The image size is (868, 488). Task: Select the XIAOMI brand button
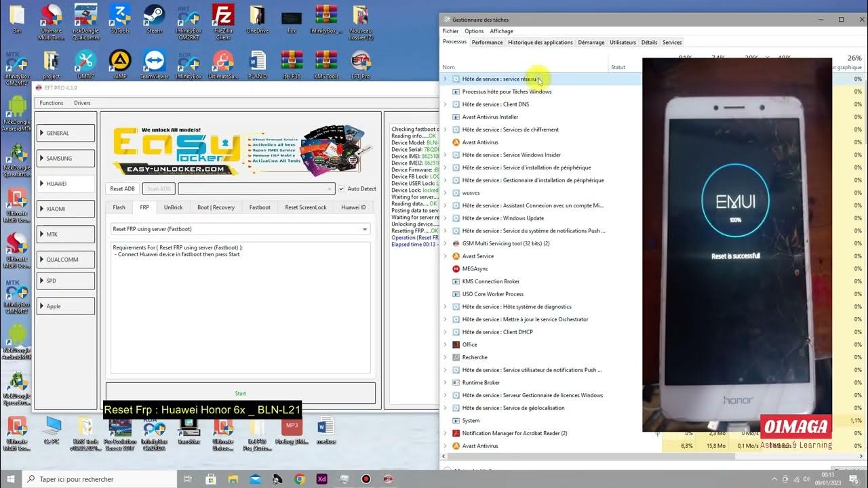(x=66, y=209)
